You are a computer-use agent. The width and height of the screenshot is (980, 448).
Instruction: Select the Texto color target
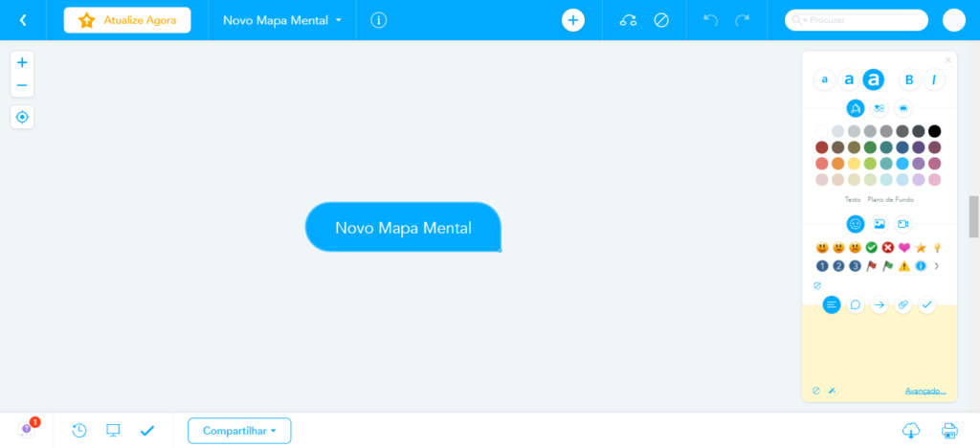click(x=853, y=200)
